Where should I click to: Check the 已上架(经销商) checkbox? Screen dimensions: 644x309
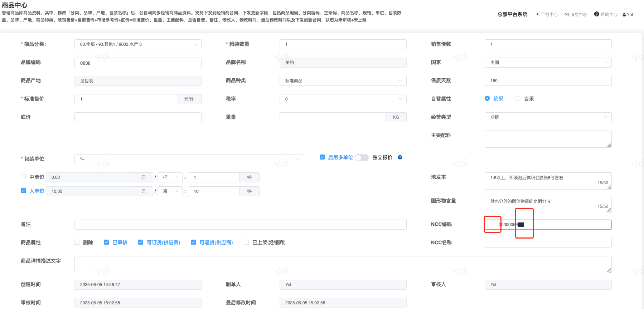[246, 242]
